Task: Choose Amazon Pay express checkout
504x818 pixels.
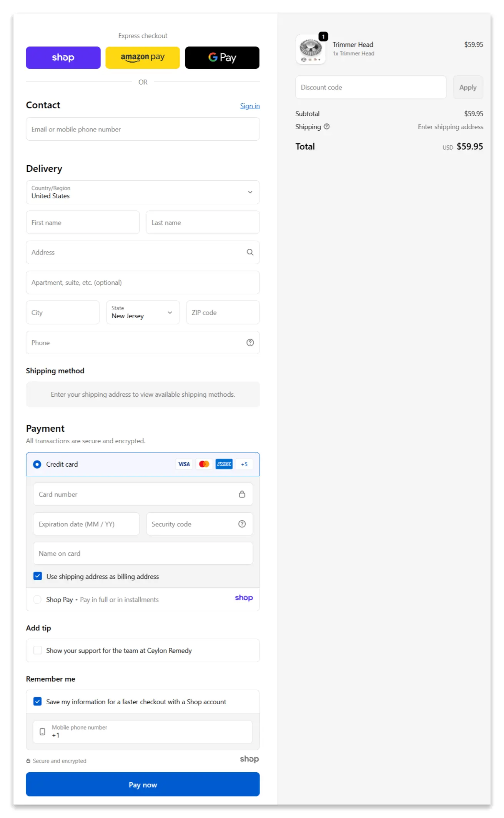Action: 143,58
